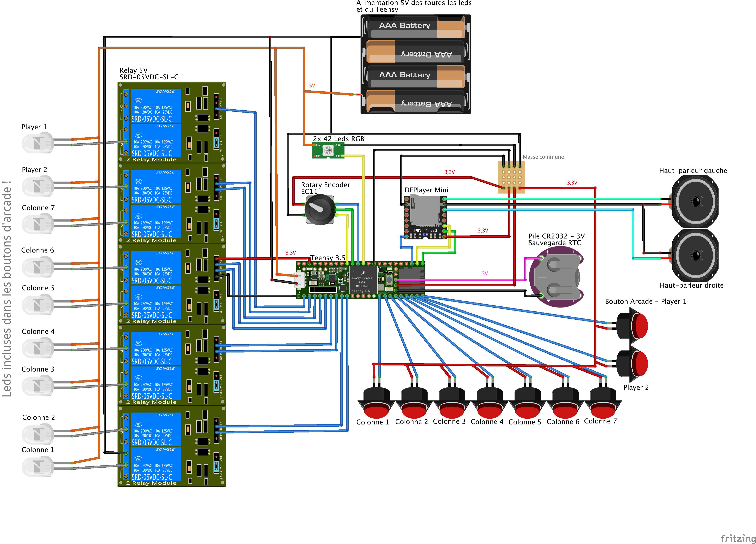This screenshot has width=756, height=544.
Task: Select the Player 1 white LED
Action: click(x=38, y=143)
